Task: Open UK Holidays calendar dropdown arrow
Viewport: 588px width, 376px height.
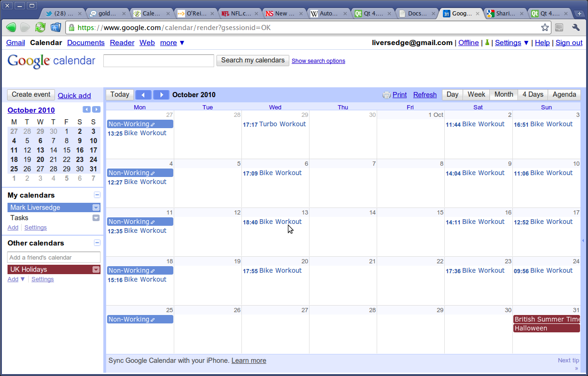Action: 96,269
